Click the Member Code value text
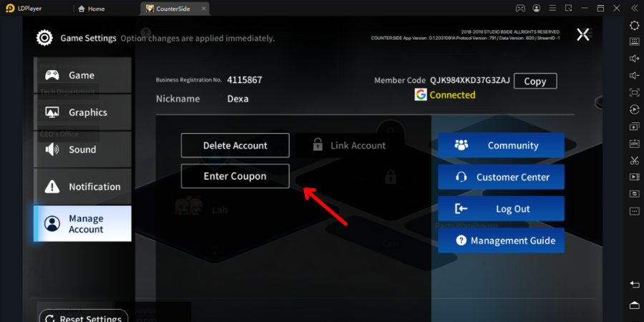This screenshot has height=322, width=644. pos(470,80)
